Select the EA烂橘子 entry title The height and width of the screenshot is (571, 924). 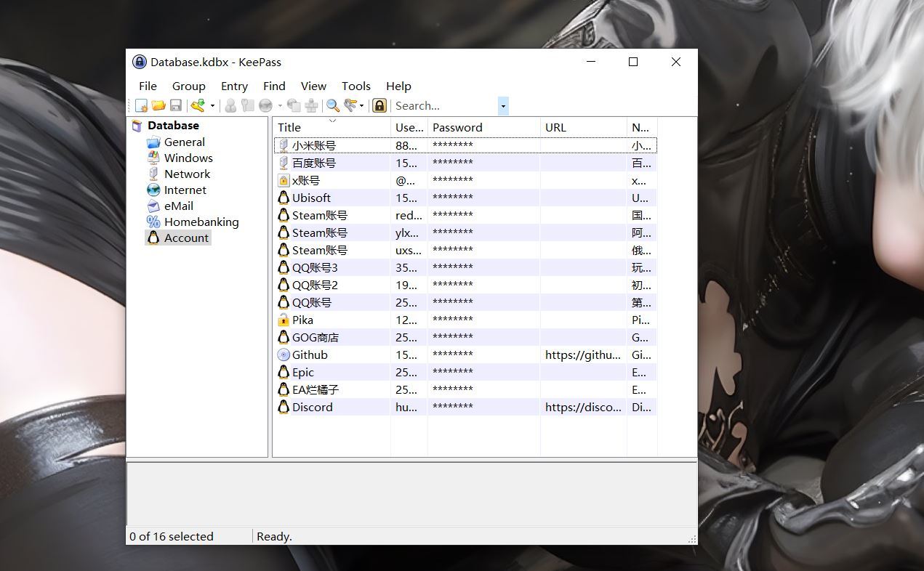[316, 390]
